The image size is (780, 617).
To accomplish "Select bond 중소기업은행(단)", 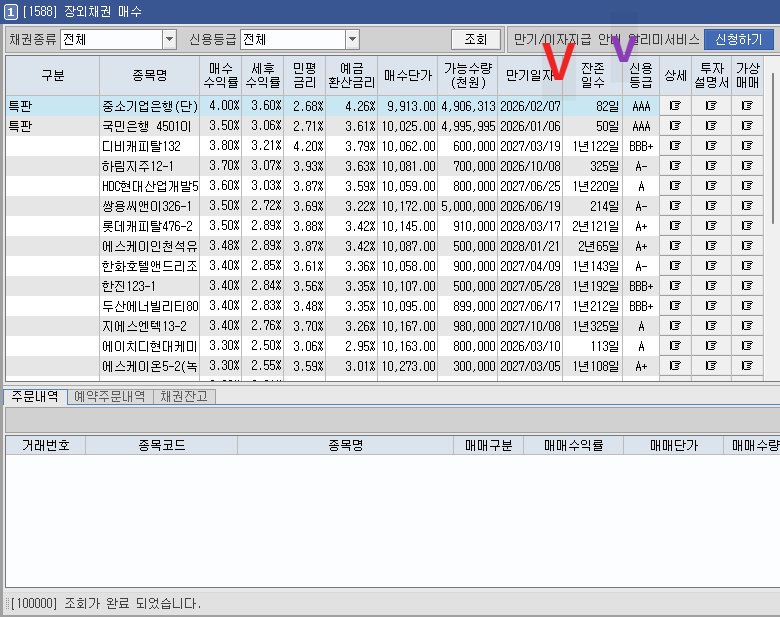I will pos(150,106).
